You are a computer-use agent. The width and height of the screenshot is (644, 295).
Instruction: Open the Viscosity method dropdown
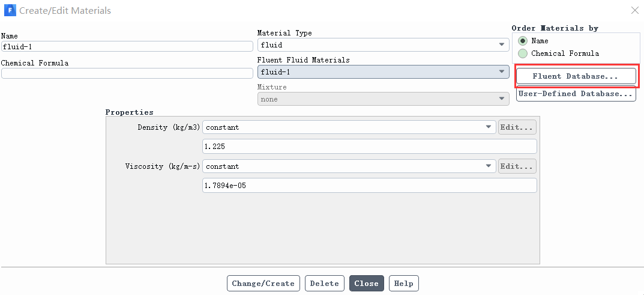click(349, 166)
